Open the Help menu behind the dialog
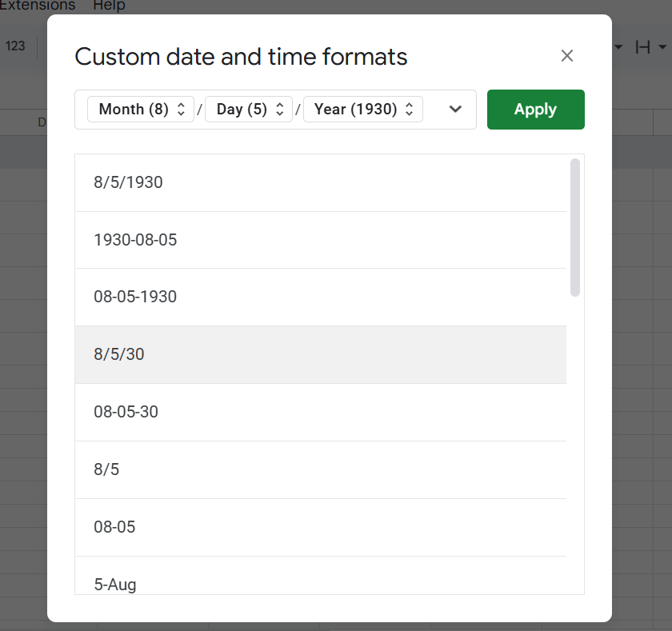The image size is (672, 631). 109,6
